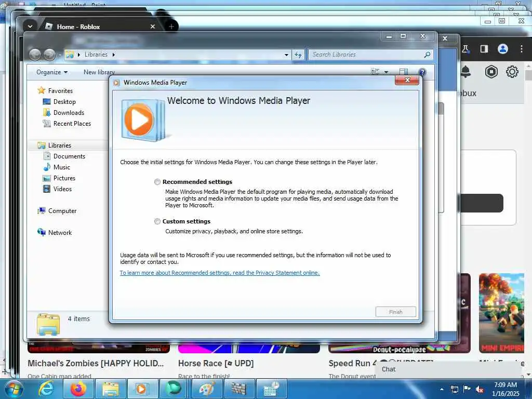Click the arrow before Libraries in address bar
Image resolution: width=532 pixels, height=399 pixels.
[x=79, y=55]
